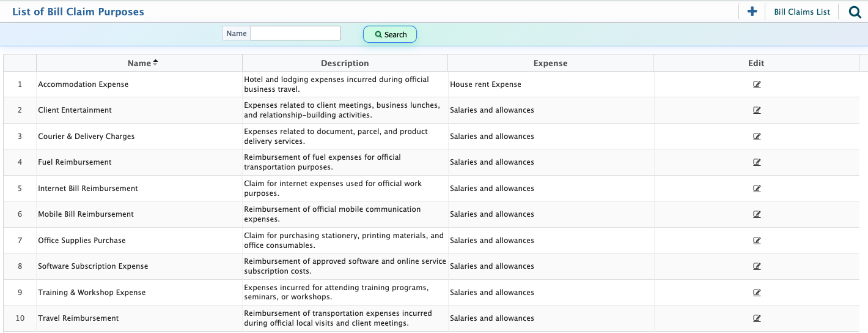Screen dimensions: 868x333
Task: Select the Mobile Bill Reimbursement cell
Action: coord(139,214)
